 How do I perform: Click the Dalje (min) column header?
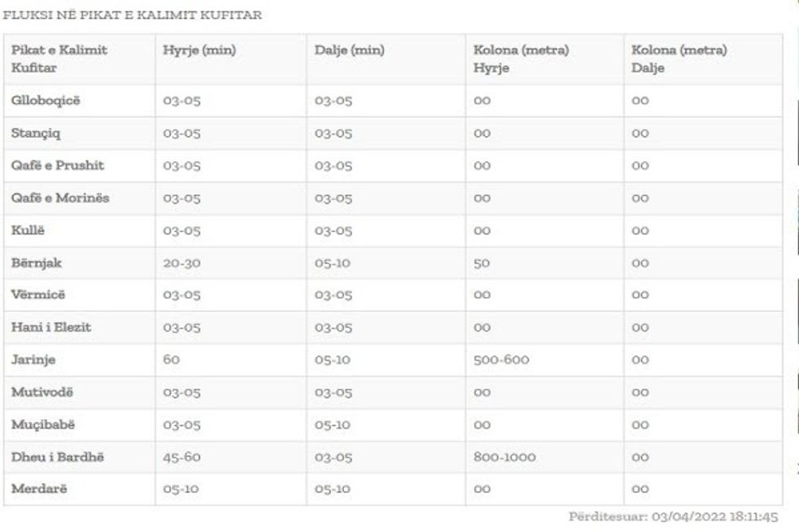click(x=349, y=51)
